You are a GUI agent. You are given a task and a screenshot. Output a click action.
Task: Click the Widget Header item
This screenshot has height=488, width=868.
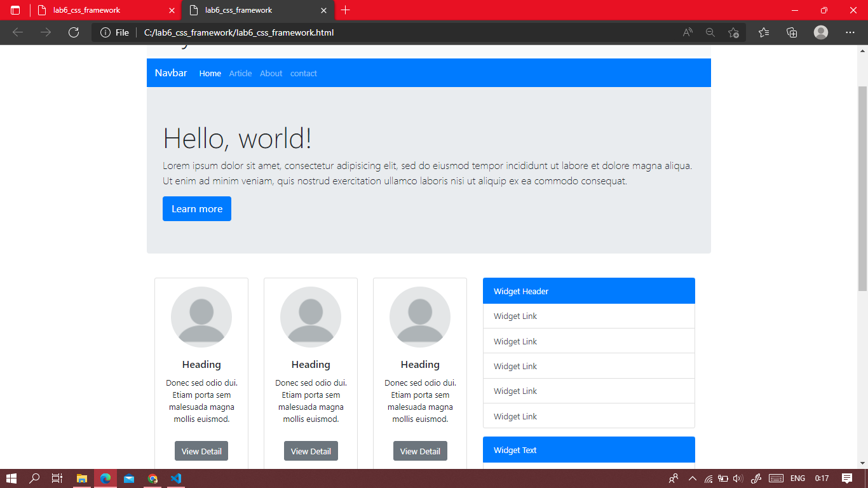[x=589, y=291]
